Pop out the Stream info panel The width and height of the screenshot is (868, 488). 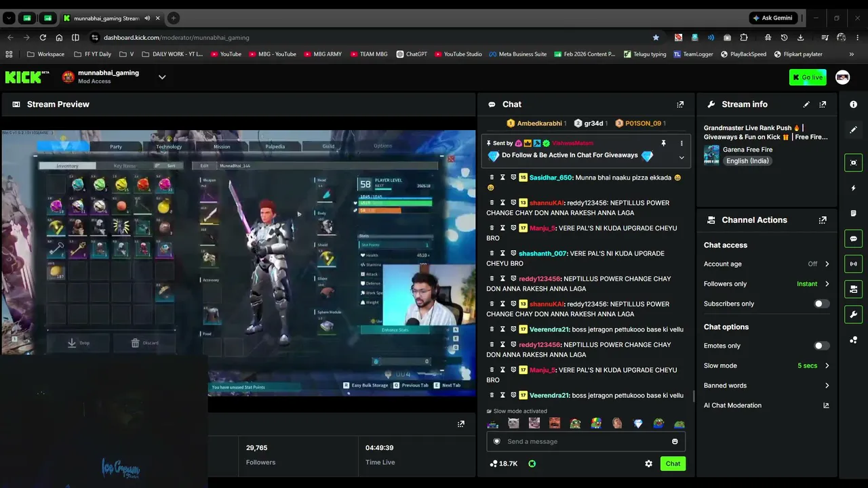click(x=823, y=104)
